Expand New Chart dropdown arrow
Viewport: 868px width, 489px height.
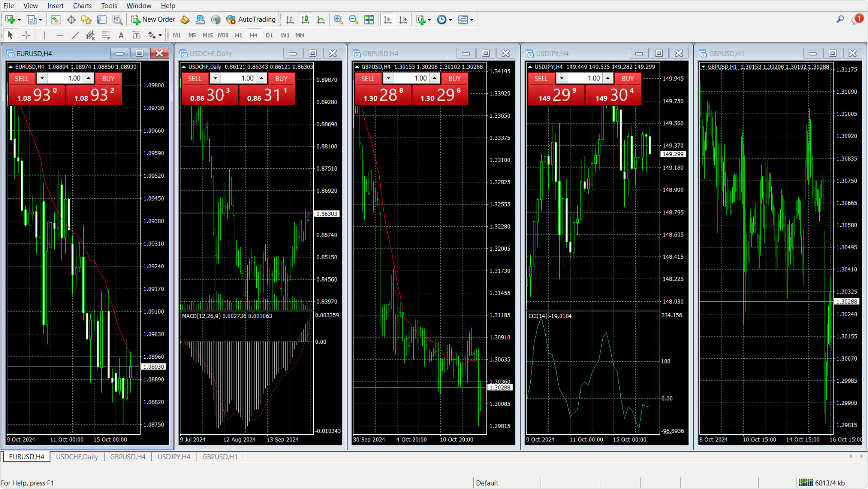[19, 20]
